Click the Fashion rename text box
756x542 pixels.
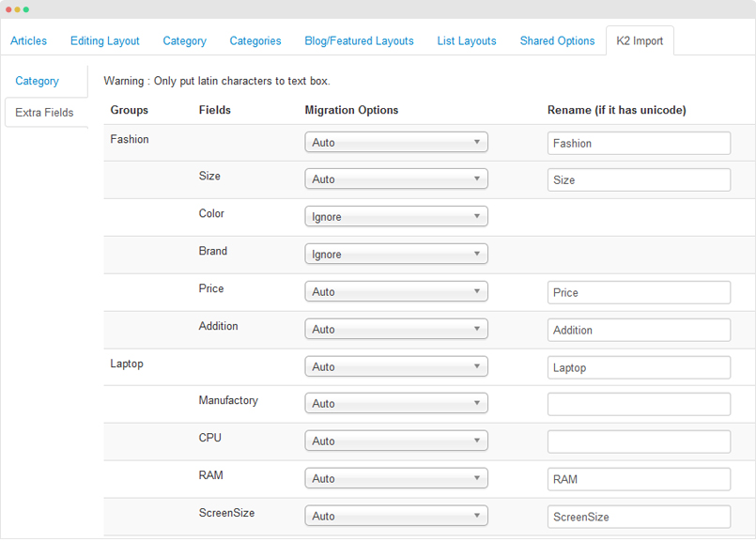click(639, 143)
